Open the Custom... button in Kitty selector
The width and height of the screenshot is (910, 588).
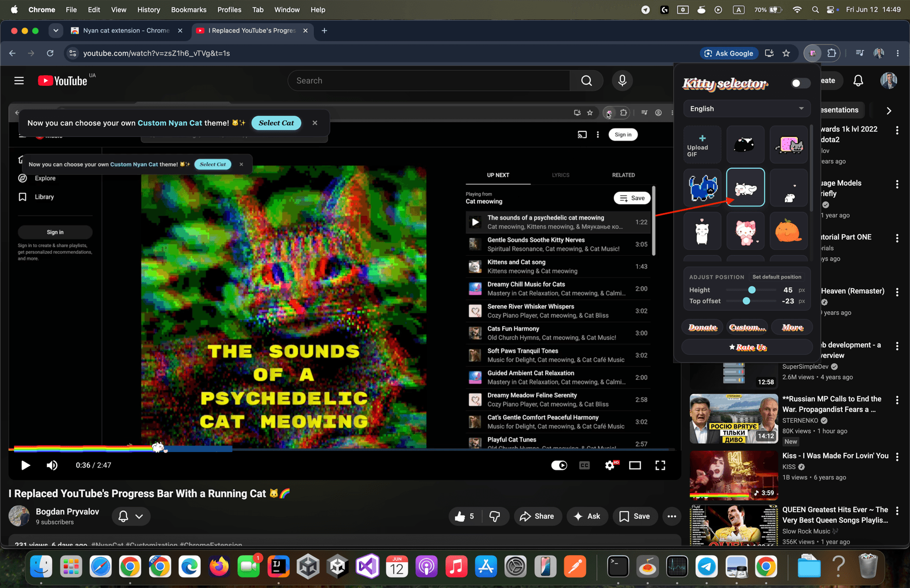(747, 327)
